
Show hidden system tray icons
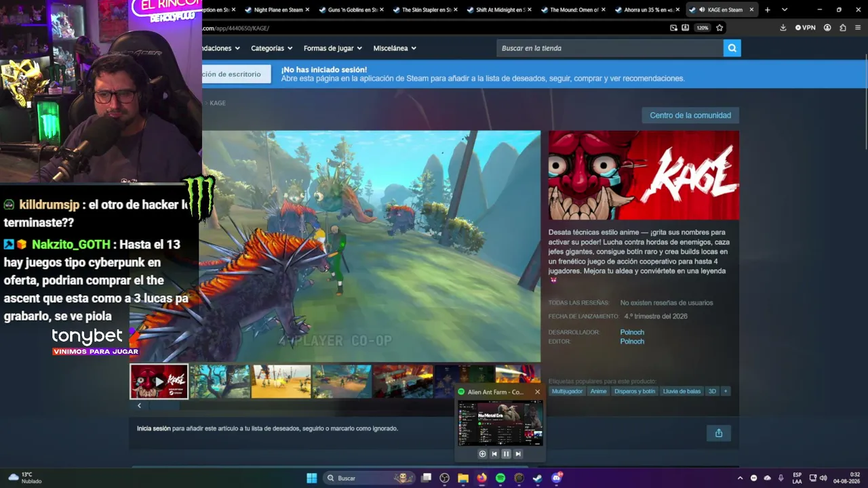click(740, 478)
